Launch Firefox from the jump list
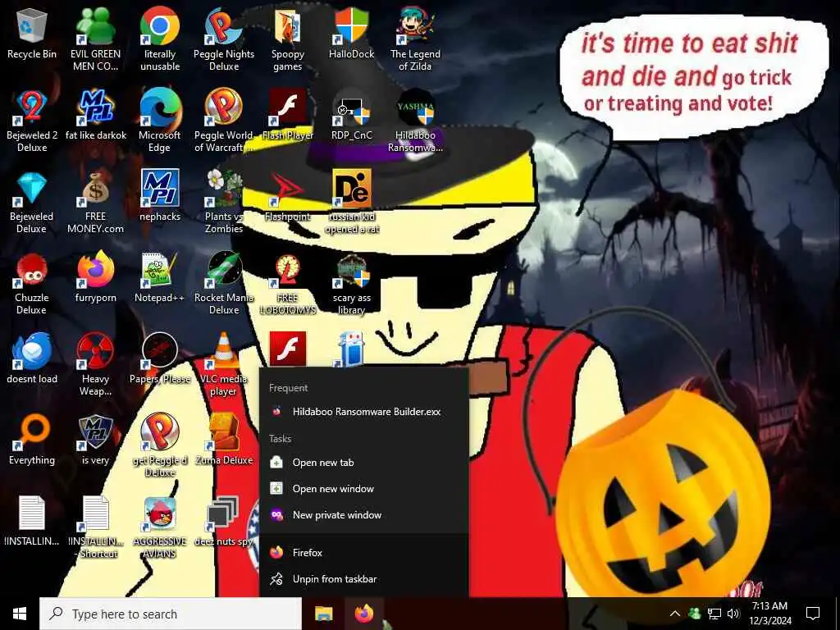 click(x=364, y=552)
